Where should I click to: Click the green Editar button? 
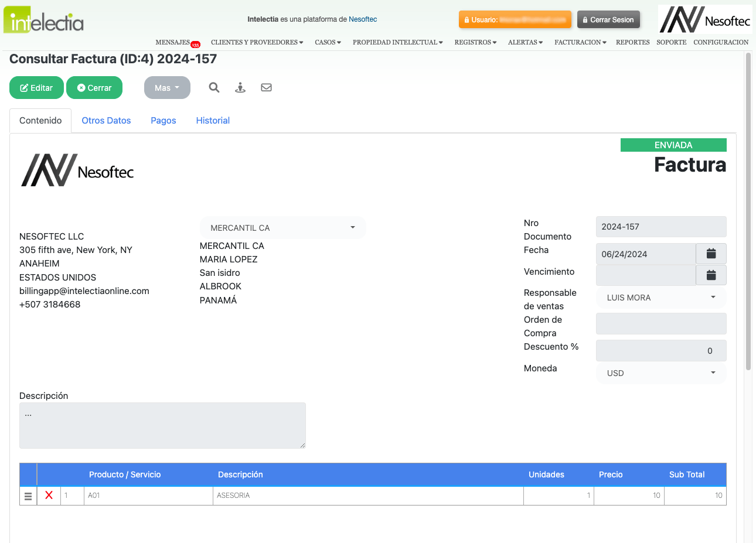36,88
